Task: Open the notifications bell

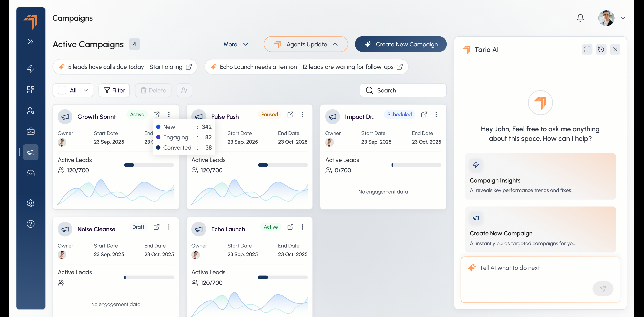Action: point(580,18)
